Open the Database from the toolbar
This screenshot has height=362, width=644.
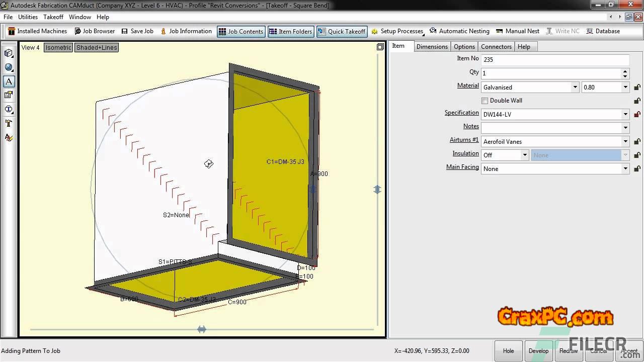[603, 31]
